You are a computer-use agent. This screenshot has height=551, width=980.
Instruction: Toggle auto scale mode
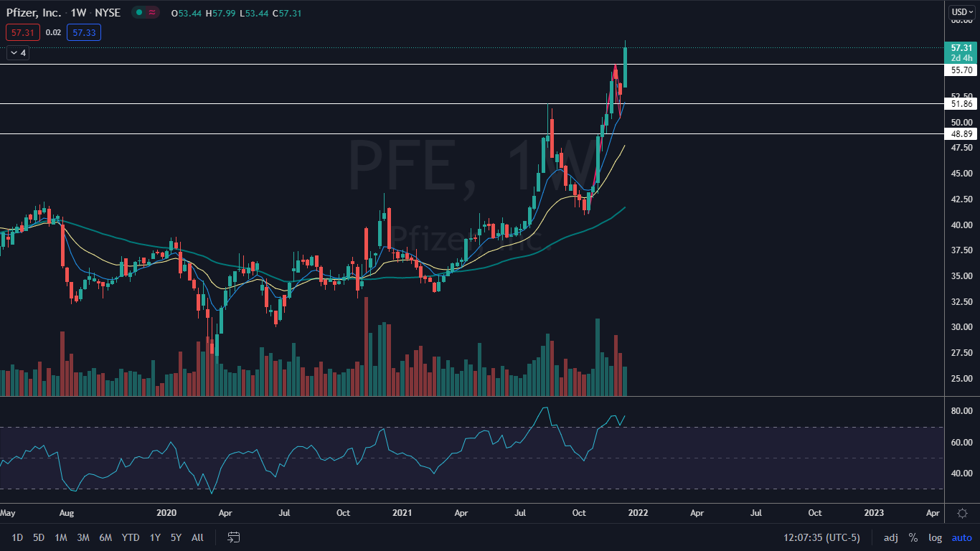coord(962,537)
